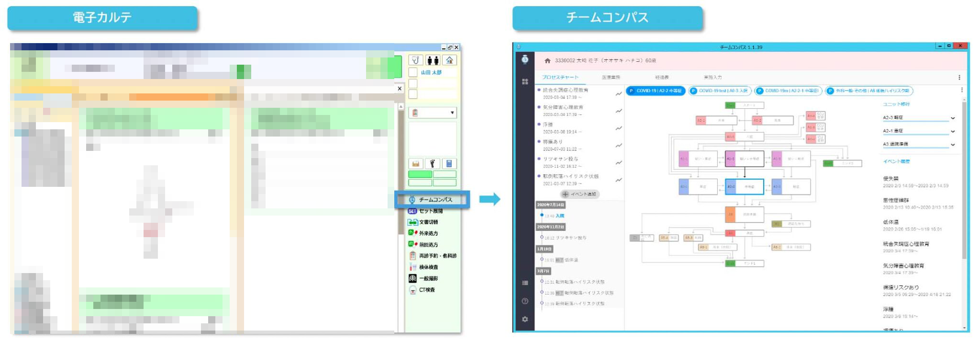Open the settings gear in Team Compass sidebar

(x=525, y=319)
